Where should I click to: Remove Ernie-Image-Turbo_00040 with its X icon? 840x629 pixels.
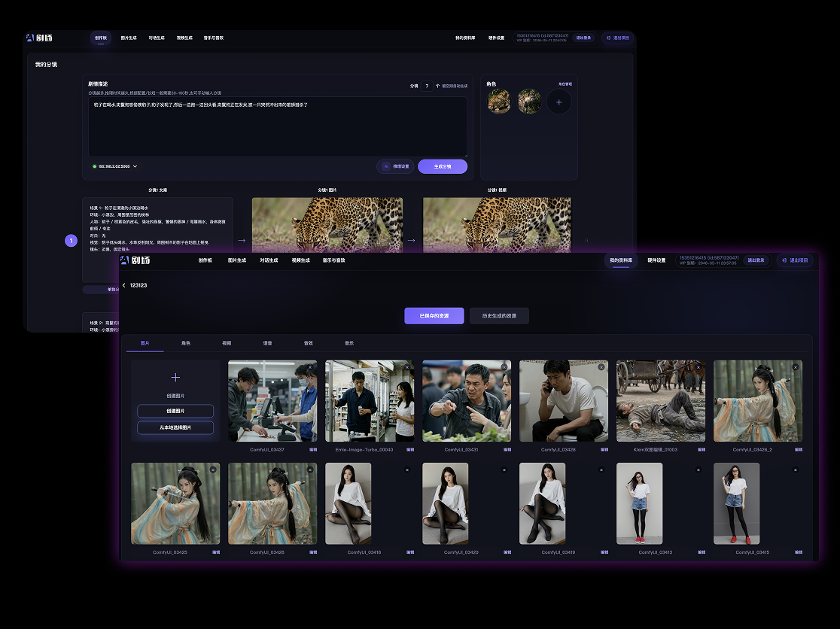pos(407,366)
